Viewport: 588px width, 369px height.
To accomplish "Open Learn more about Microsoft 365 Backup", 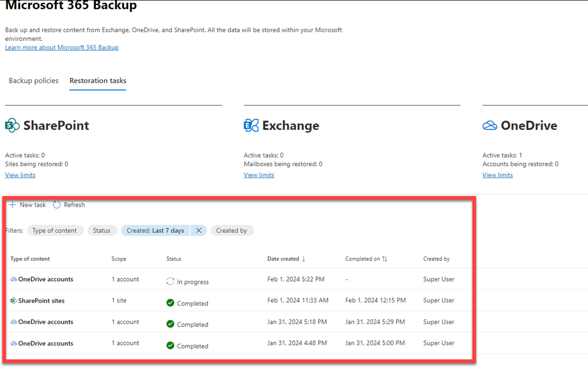I will click(x=61, y=48).
